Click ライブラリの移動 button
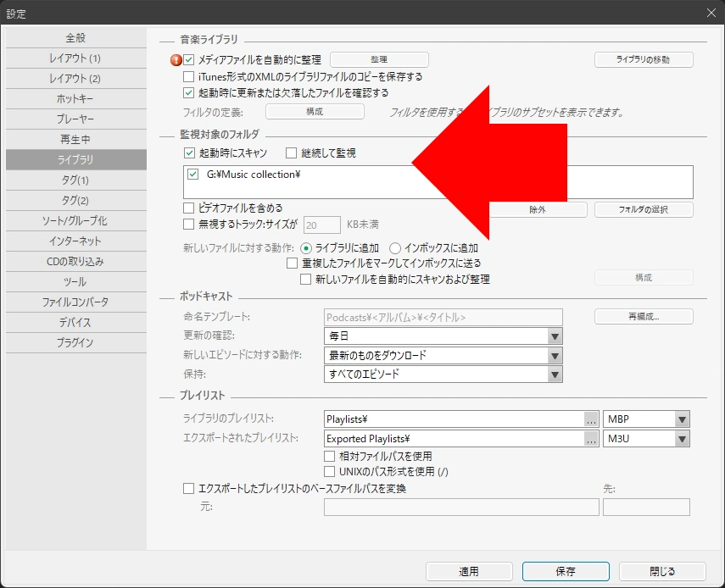Viewport: 725px width, 588px height. (x=643, y=59)
